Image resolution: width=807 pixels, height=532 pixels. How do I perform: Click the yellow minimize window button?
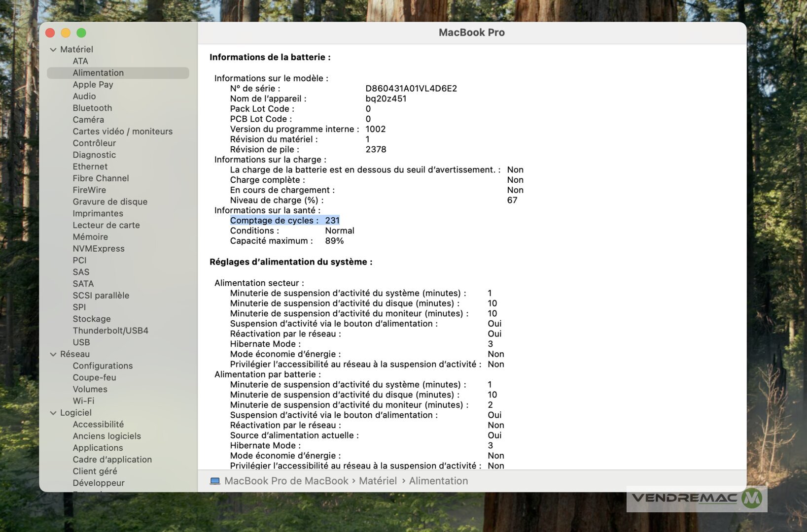[66, 33]
